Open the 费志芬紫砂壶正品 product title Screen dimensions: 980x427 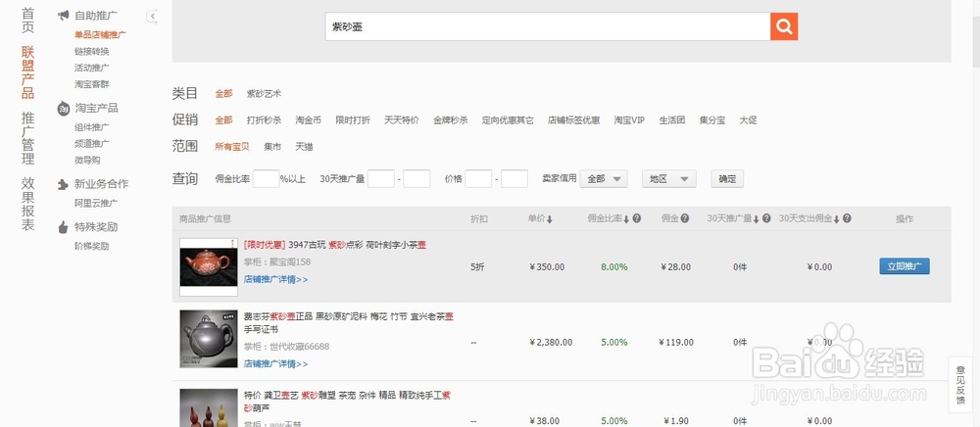tap(349, 323)
